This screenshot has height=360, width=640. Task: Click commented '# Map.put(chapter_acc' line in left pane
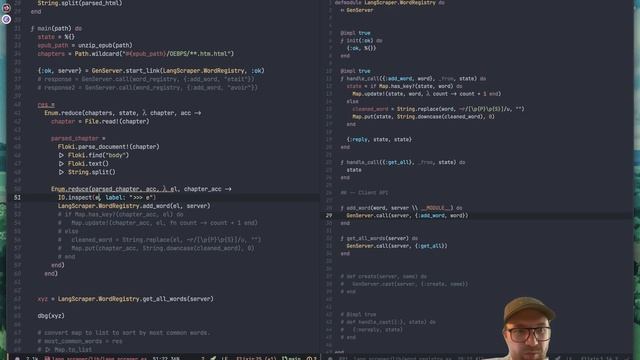click(156, 248)
